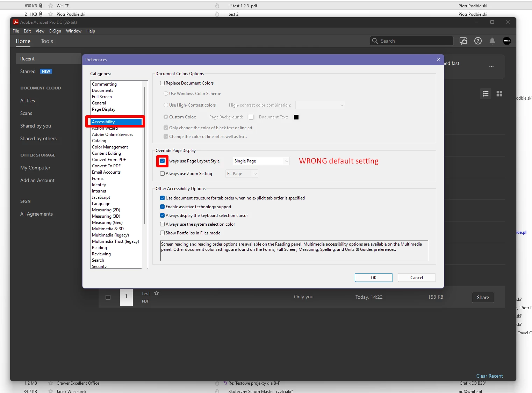Image resolution: width=532 pixels, height=393 pixels.
Task: Select the Color Management category
Action: (110, 147)
